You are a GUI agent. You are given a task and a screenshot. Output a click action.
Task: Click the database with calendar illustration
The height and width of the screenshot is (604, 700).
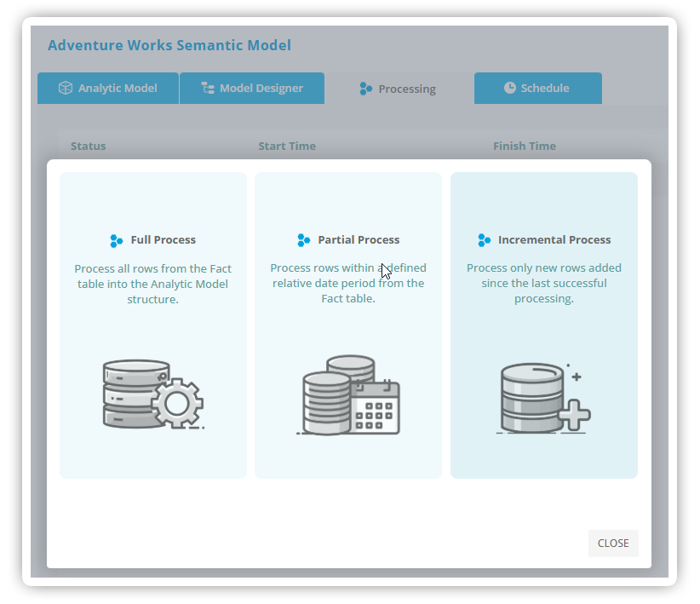tap(348, 395)
